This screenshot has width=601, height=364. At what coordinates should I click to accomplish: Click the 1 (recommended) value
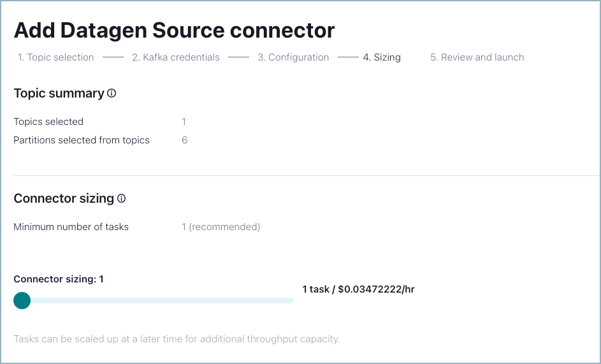(x=221, y=227)
